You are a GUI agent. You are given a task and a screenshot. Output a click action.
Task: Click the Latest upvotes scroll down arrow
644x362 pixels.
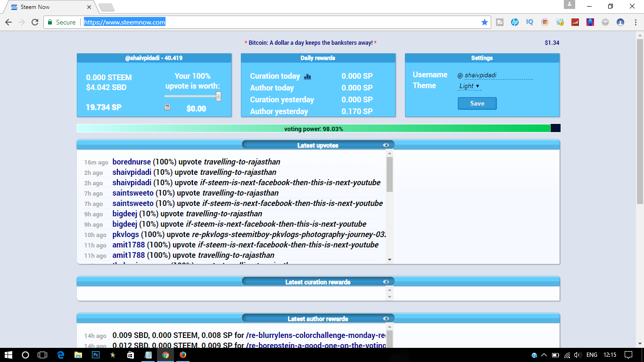tap(389, 260)
